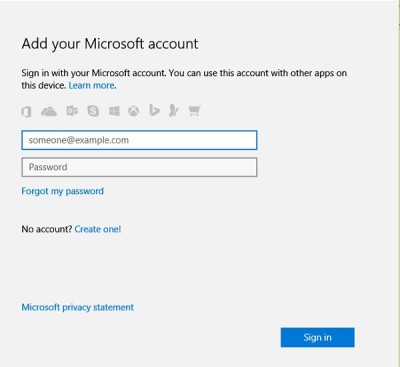Click the No account? text label
This screenshot has width=400, height=367.
click(47, 229)
